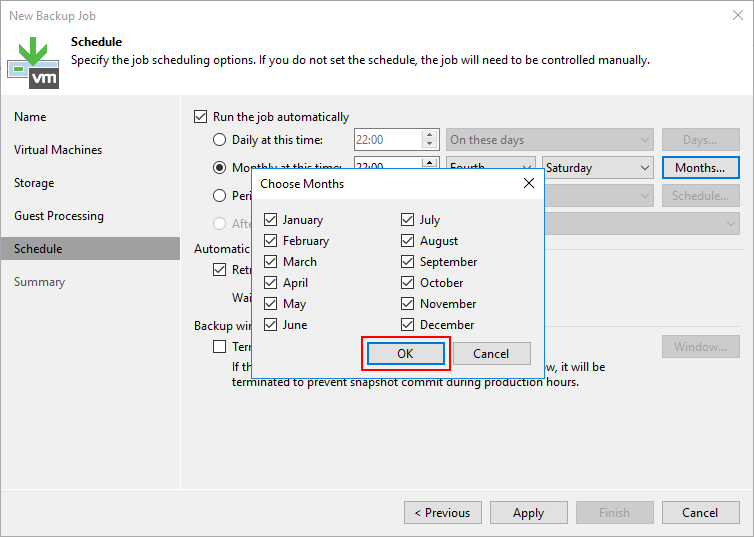Open the Saturday day dropdown
This screenshot has height=537, width=754.
point(598,168)
